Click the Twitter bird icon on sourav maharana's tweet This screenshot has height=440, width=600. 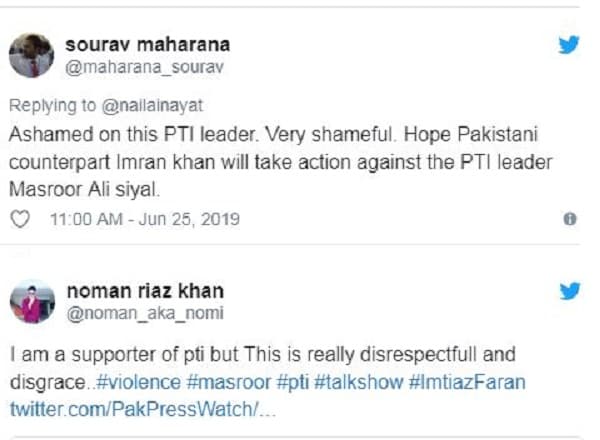pyautogui.click(x=569, y=45)
